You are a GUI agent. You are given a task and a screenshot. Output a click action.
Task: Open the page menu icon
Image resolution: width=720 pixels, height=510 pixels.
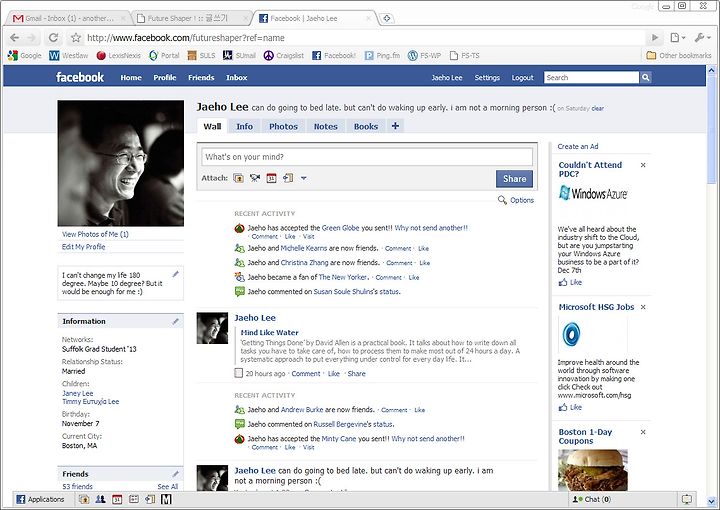tap(677, 38)
